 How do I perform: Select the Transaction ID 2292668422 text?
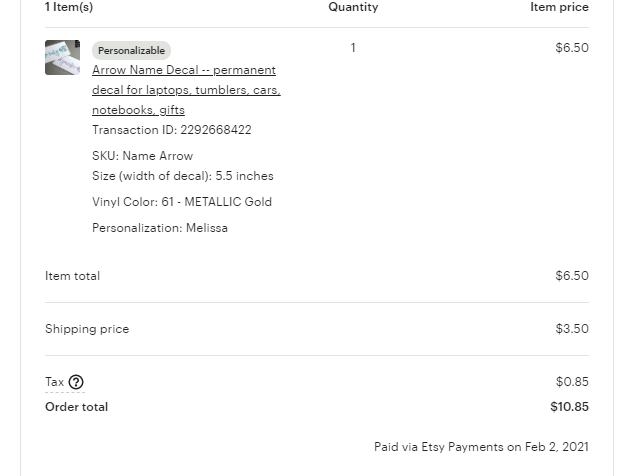click(172, 130)
